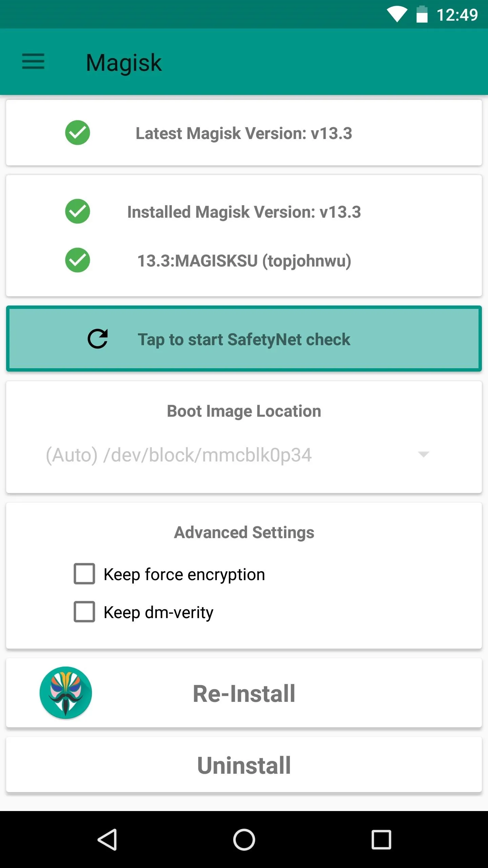This screenshot has height=868, width=488.
Task: Tap the Latest Magisk Version card
Action: click(x=244, y=133)
